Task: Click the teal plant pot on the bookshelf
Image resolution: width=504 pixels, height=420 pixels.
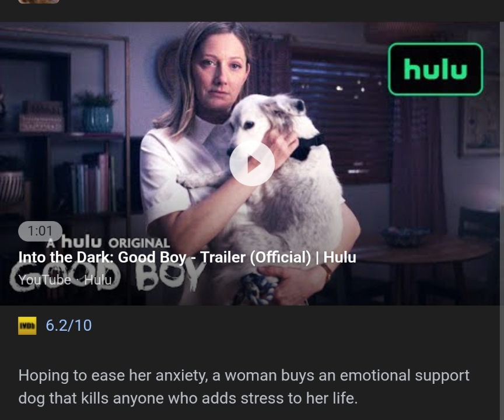Action: pos(98,119)
